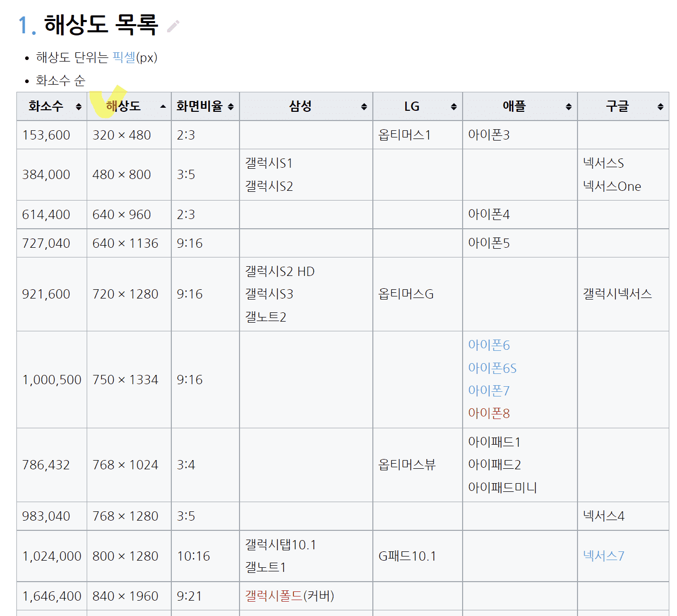Click the 갤럭시탭10.1 text
677x616 pixels.
(281, 545)
